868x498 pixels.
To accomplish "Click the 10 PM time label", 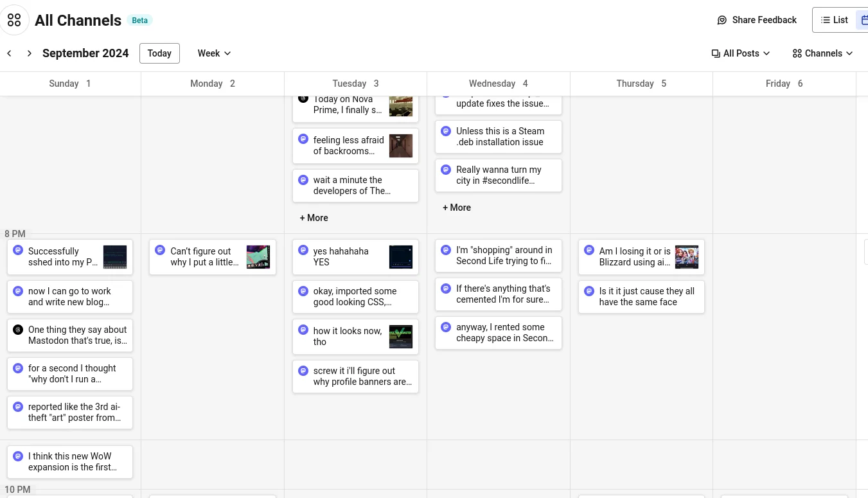I will (x=17, y=490).
